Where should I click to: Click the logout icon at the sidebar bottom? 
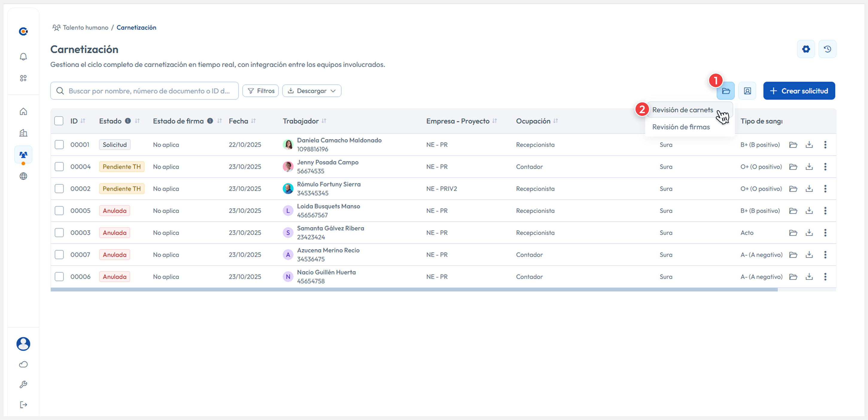click(23, 404)
